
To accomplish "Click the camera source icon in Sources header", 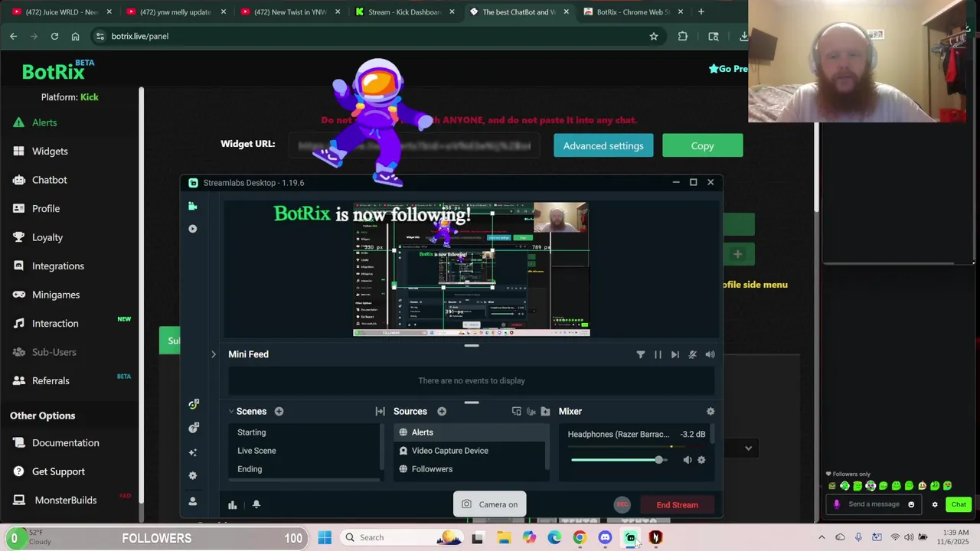I will 531,412.
